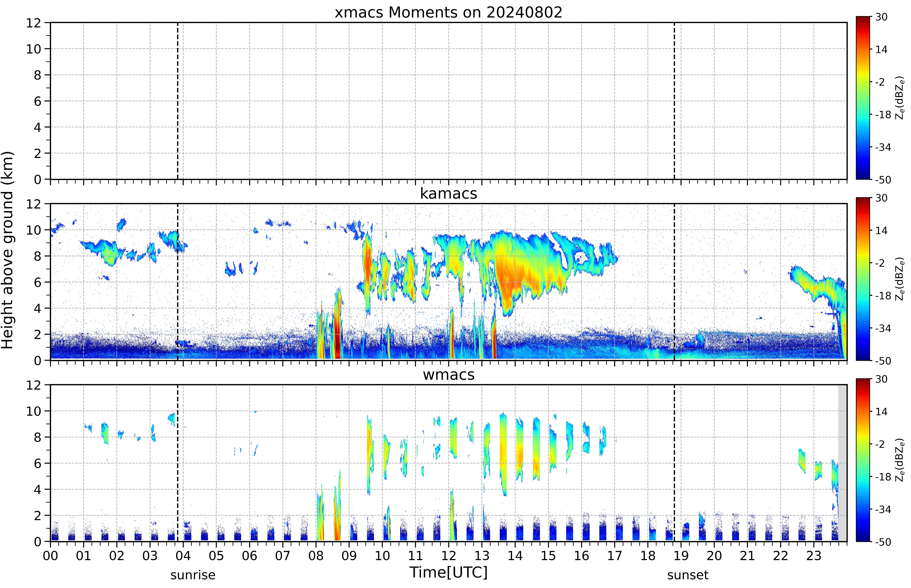Click the sunset dashed line in wmacs panel
The width and height of the screenshot is (911, 588).
point(674,463)
